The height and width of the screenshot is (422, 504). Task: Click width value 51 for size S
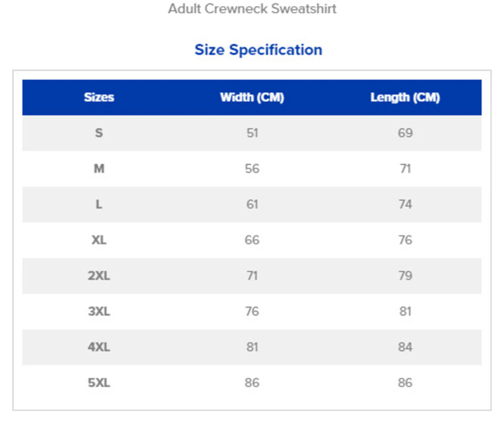[x=252, y=133]
